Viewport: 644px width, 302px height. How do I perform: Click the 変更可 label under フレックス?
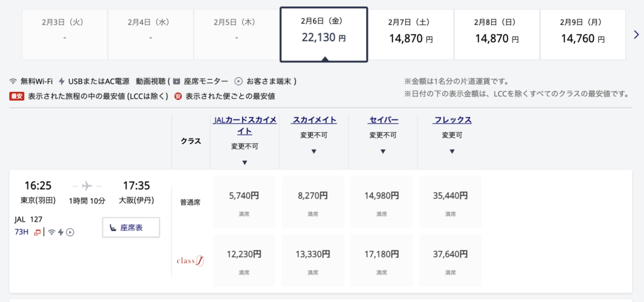[452, 135]
